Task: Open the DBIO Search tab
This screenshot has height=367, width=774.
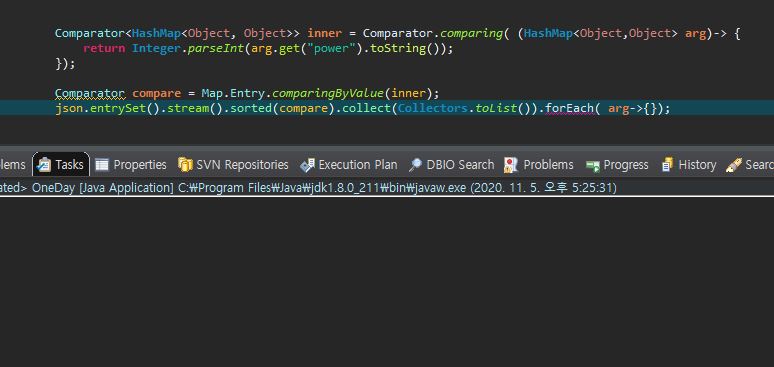Action: (x=451, y=164)
